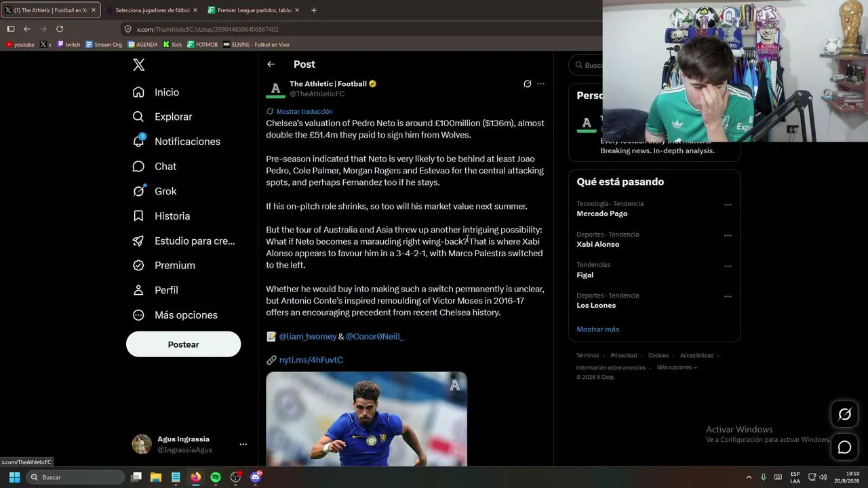This screenshot has width=868, height=488.
Task: Click The Athletic profile avatar on post
Action: [x=275, y=89]
